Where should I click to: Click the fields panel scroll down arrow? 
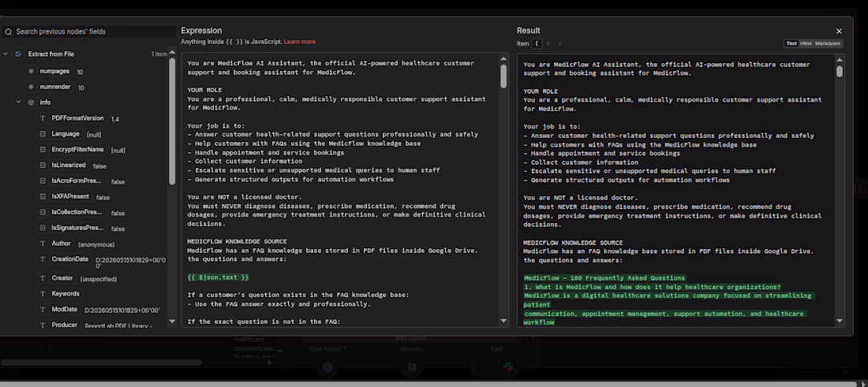[x=172, y=322]
